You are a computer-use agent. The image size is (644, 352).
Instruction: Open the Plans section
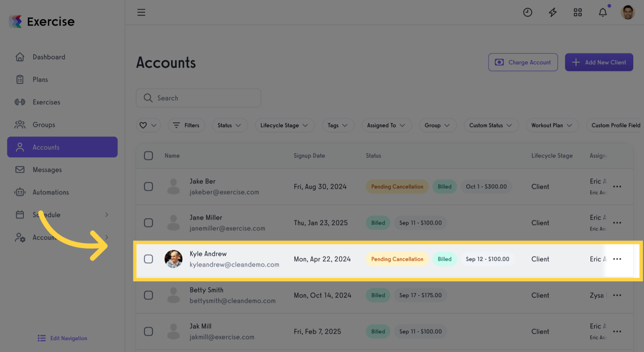40,79
